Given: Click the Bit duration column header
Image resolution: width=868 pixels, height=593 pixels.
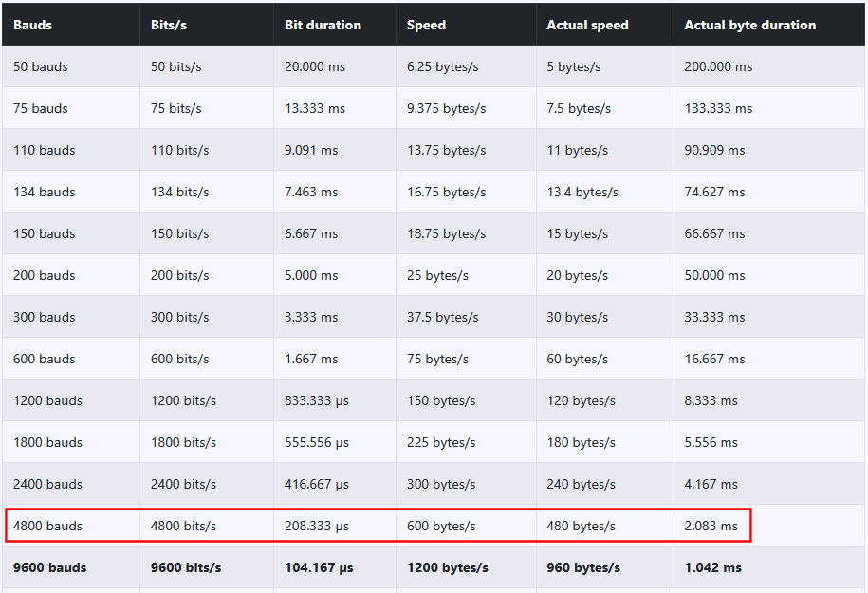Looking at the screenshot, I should click(x=323, y=25).
